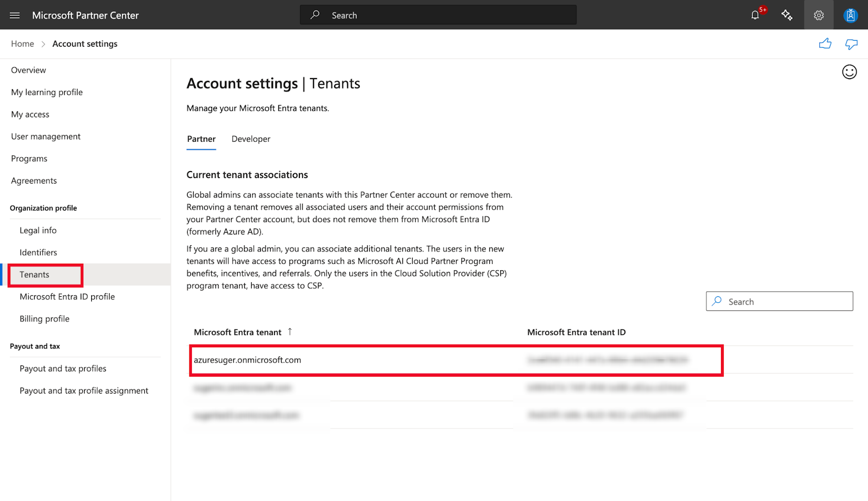Open Payout and tax profile assignment

(x=84, y=391)
